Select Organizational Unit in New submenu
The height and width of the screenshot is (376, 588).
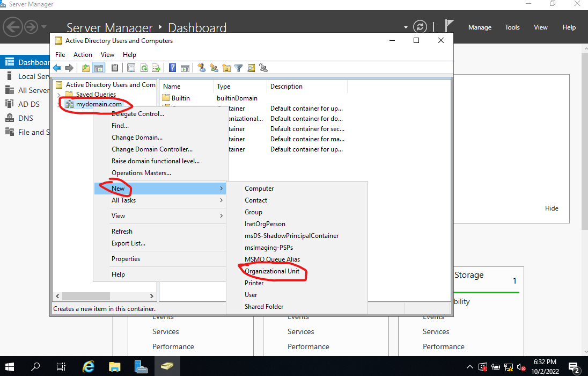point(297,271)
